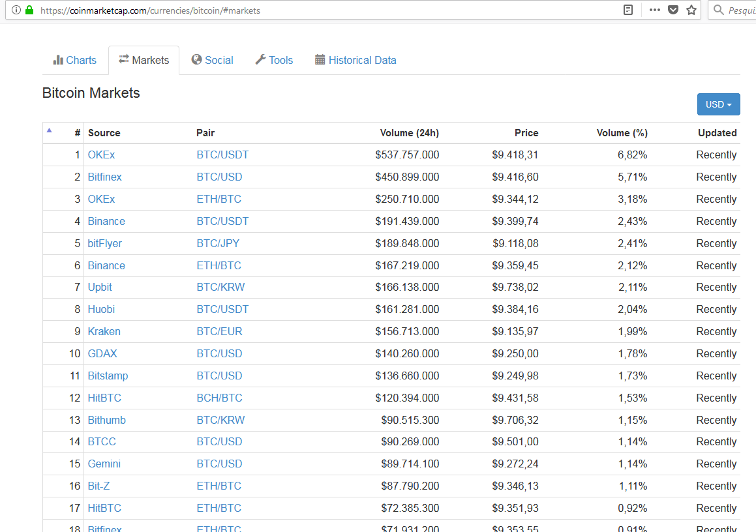Open the GDAX exchange link

pyautogui.click(x=102, y=354)
